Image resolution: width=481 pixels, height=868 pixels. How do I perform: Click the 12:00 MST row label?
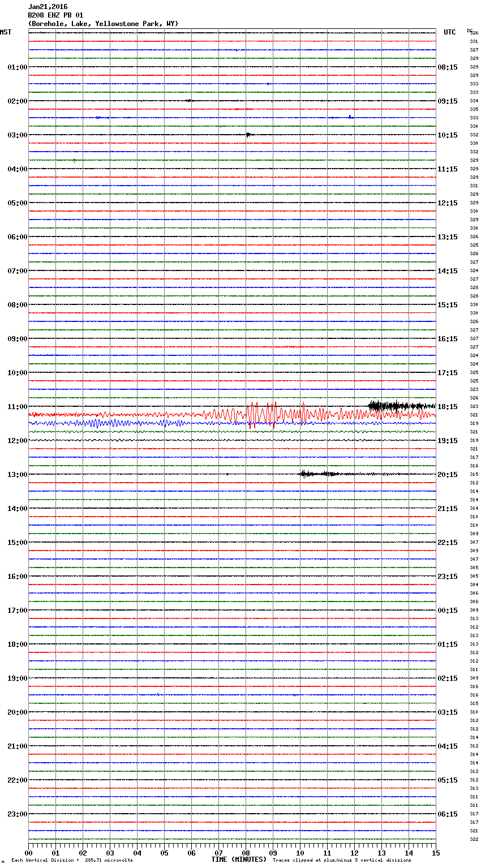pyautogui.click(x=17, y=441)
